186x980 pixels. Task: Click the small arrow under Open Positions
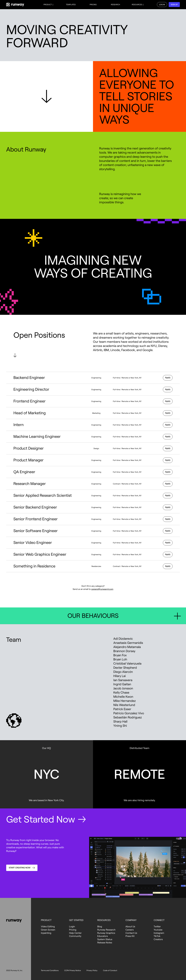pos(15,355)
